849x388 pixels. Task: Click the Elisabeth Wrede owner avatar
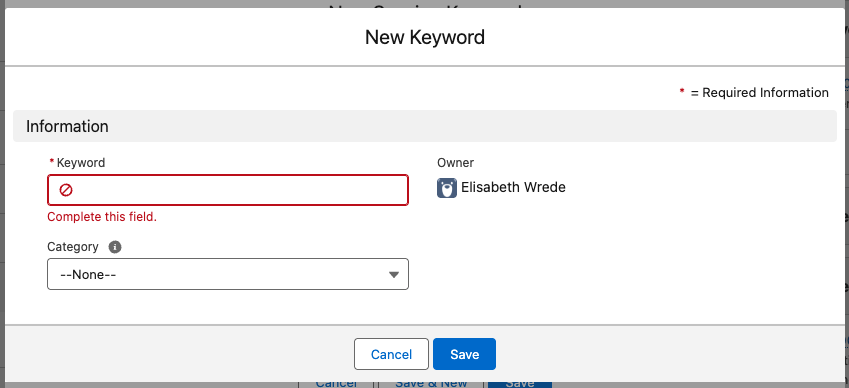click(447, 188)
